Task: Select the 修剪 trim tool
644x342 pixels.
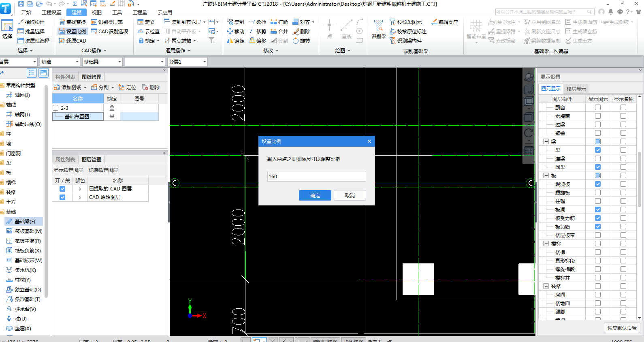Action: [258, 31]
